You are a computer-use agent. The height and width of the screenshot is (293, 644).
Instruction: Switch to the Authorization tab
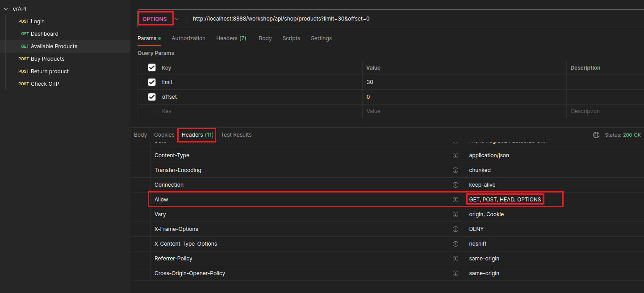[x=188, y=38]
